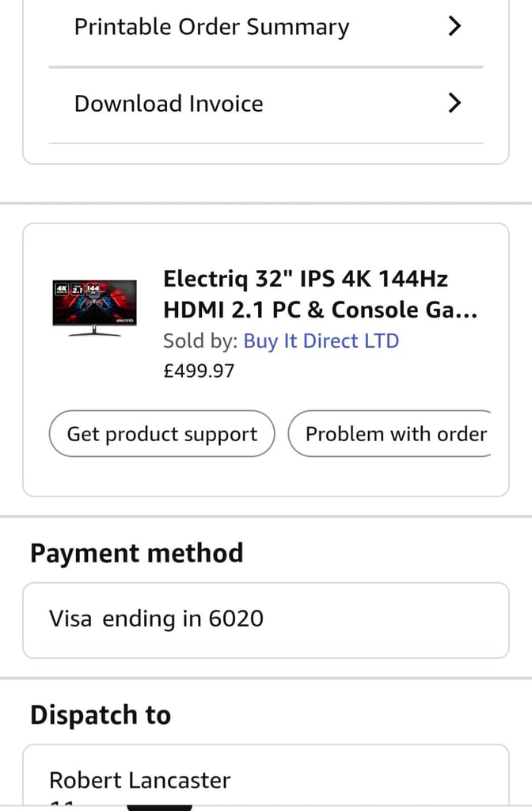Screen dimensions: 532x811
Task: Open the Electriq monitor product image
Action: 94,309
